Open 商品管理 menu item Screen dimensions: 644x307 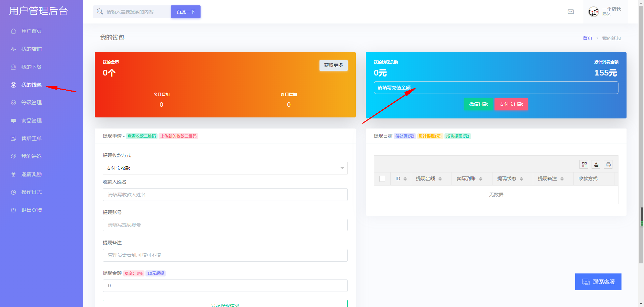tap(31, 121)
